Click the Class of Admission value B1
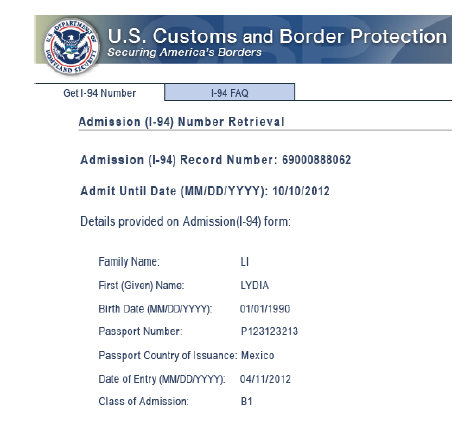 246,401
